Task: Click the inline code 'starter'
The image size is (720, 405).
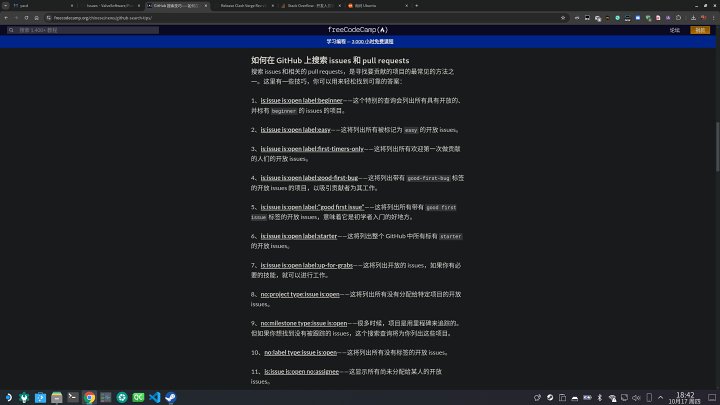Action: [x=450, y=236]
